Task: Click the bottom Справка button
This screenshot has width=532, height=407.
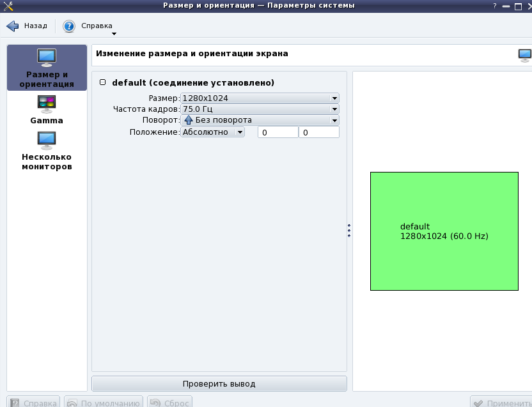Action: pyautogui.click(x=33, y=403)
